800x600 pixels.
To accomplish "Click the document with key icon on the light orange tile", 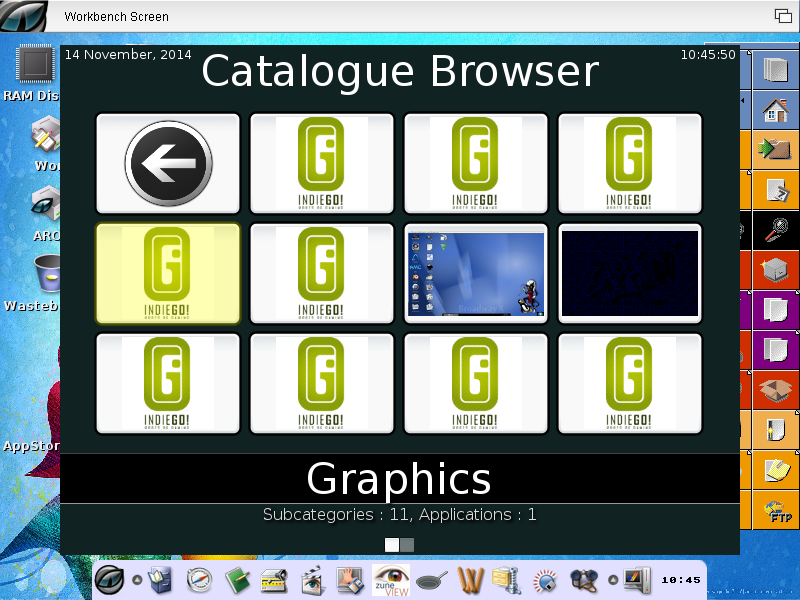I will pos(776,430).
